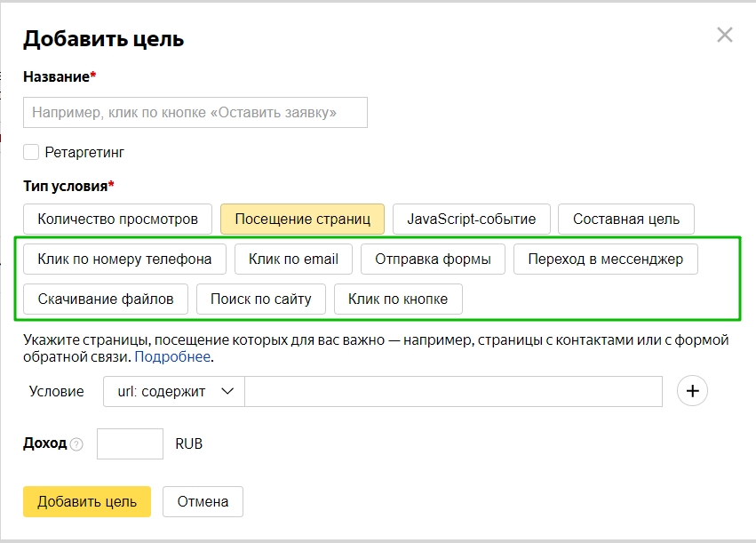Click the yellow Добавить цель button
Image resolution: width=756 pixels, height=543 pixels.
87,501
